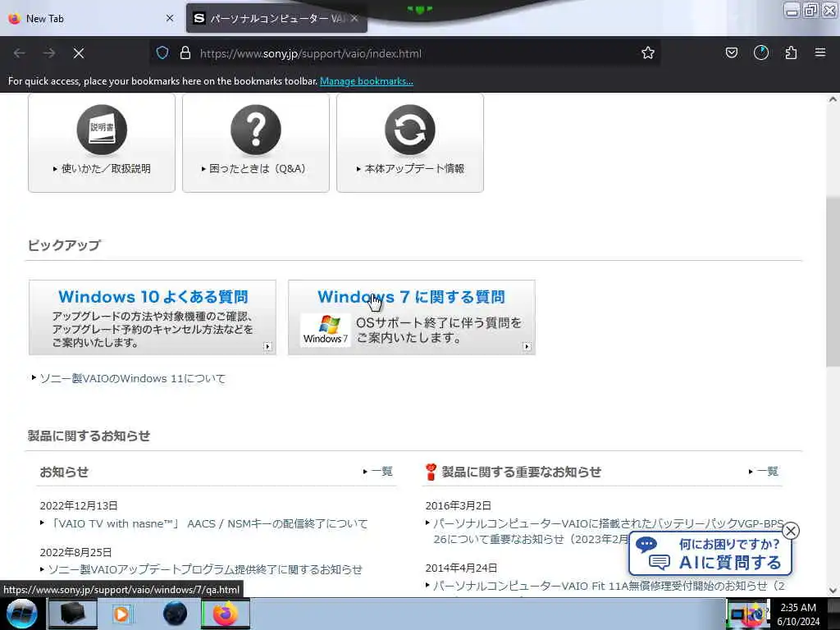Open Windows 10 よくある質問 banner
The height and width of the screenshot is (630, 840).
(x=153, y=317)
